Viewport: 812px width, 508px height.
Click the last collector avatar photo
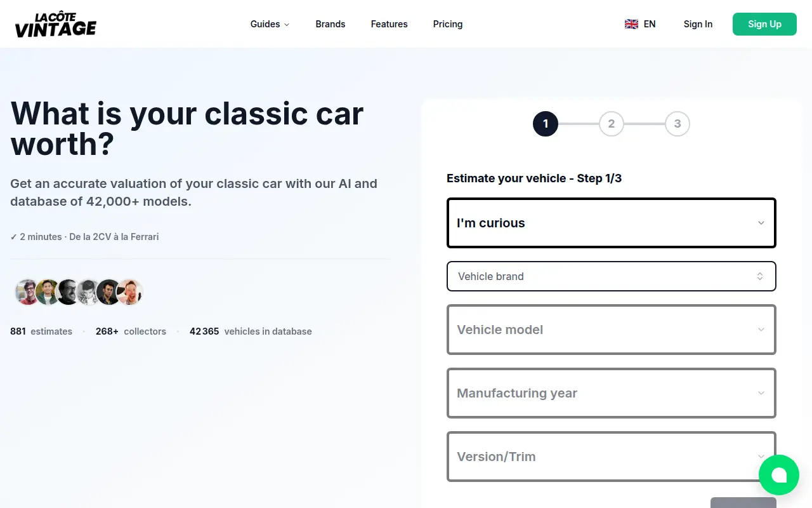[x=130, y=292]
